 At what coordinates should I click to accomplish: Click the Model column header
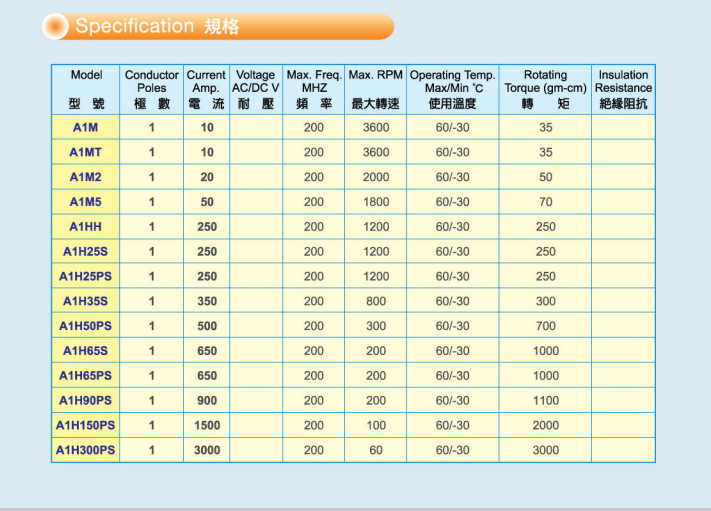[x=86, y=89]
